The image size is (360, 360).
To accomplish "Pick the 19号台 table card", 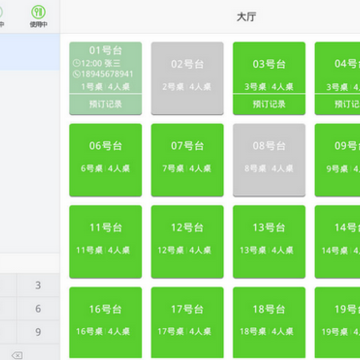I will (x=337, y=323).
